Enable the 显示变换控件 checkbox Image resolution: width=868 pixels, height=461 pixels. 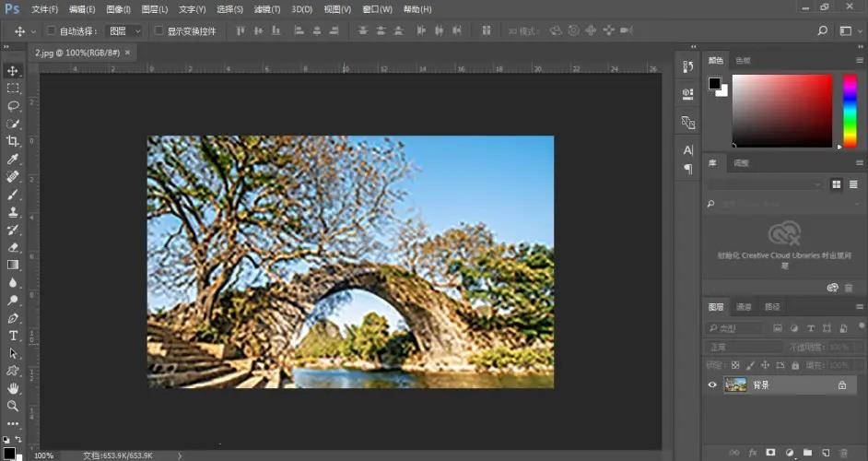(158, 30)
